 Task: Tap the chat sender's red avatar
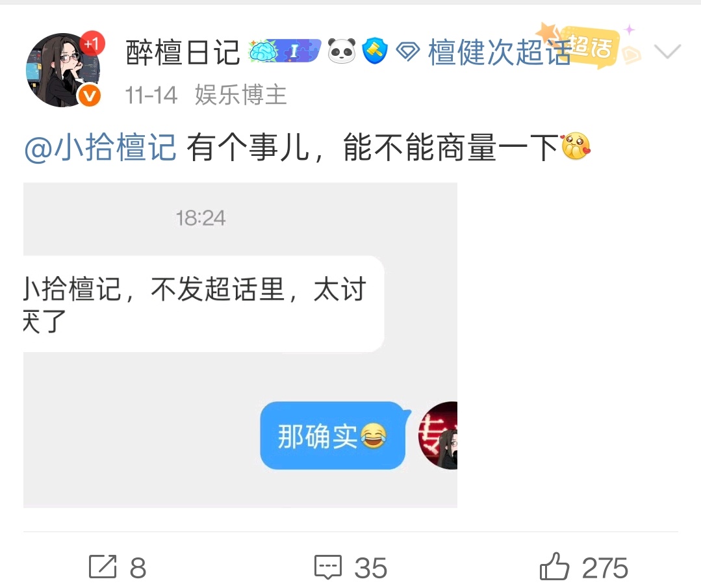pyautogui.click(x=438, y=435)
